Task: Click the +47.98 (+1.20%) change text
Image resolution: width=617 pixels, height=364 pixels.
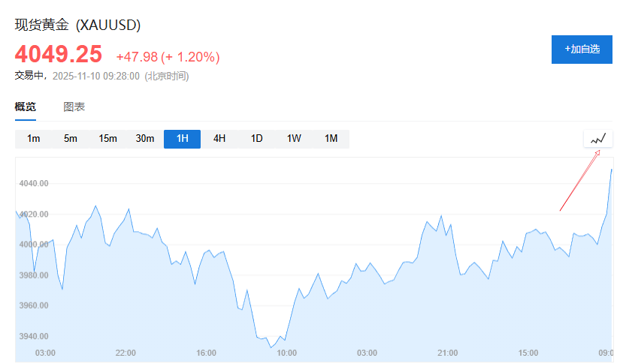Action: click(168, 57)
